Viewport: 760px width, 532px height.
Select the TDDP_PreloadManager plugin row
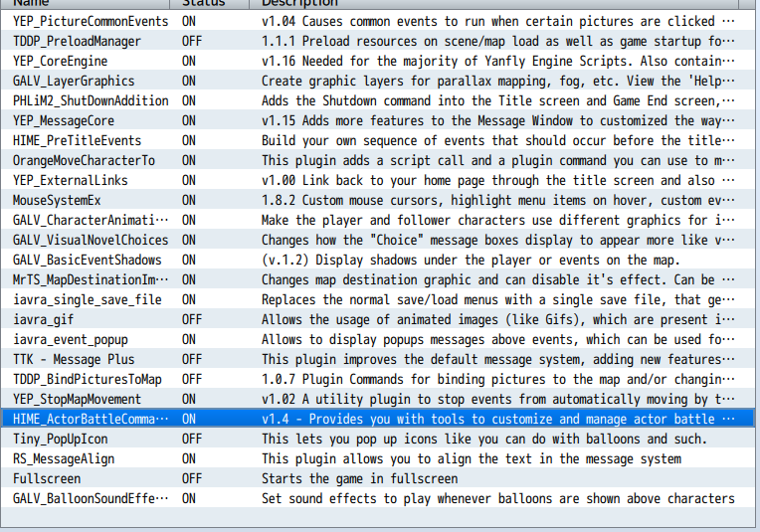click(x=378, y=41)
